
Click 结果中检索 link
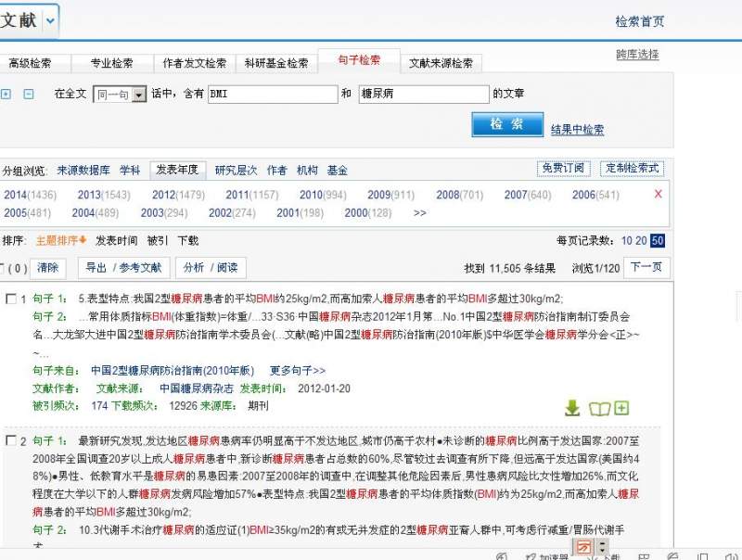[x=577, y=130]
